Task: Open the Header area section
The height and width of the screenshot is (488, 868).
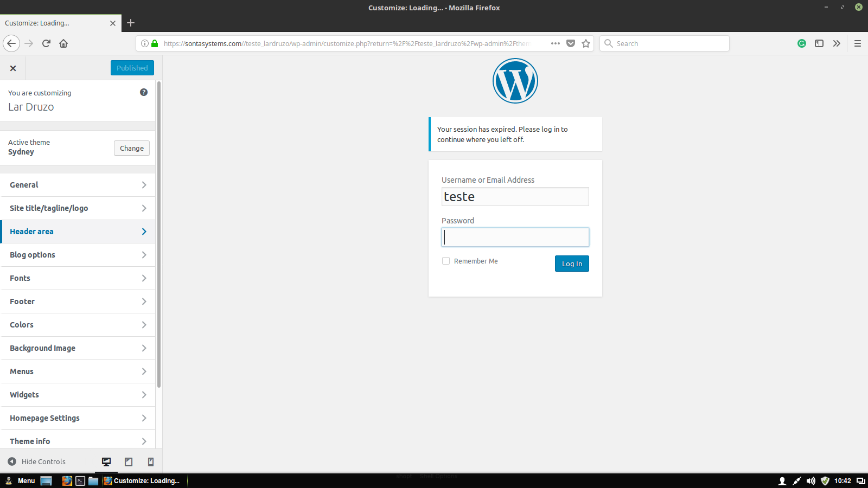Action: tap(78, 232)
